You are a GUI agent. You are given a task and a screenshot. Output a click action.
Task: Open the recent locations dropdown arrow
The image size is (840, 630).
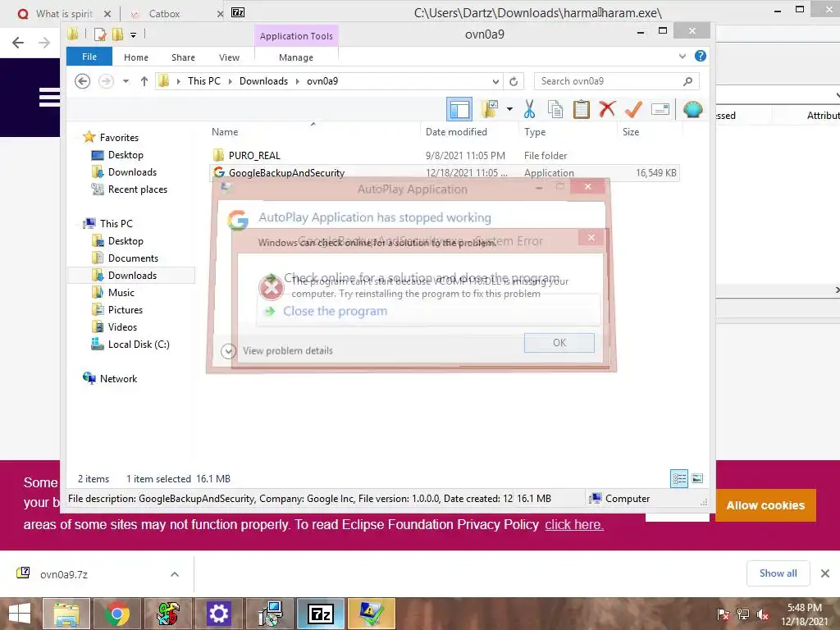pyautogui.click(x=126, y=81)
